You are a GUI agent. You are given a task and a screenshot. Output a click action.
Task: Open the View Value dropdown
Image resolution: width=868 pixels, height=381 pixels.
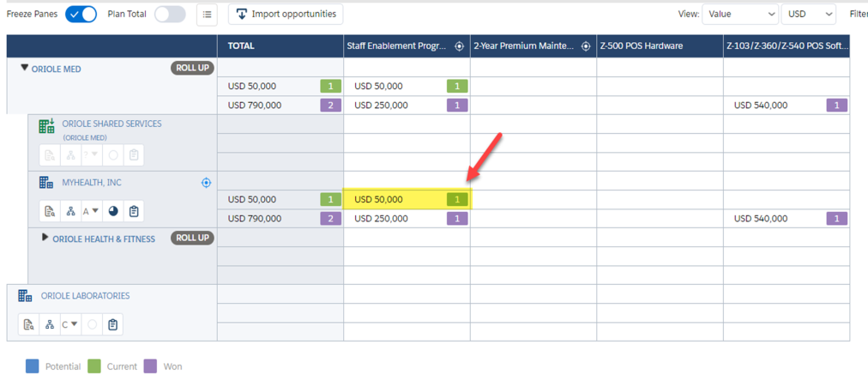click(740, 15)
